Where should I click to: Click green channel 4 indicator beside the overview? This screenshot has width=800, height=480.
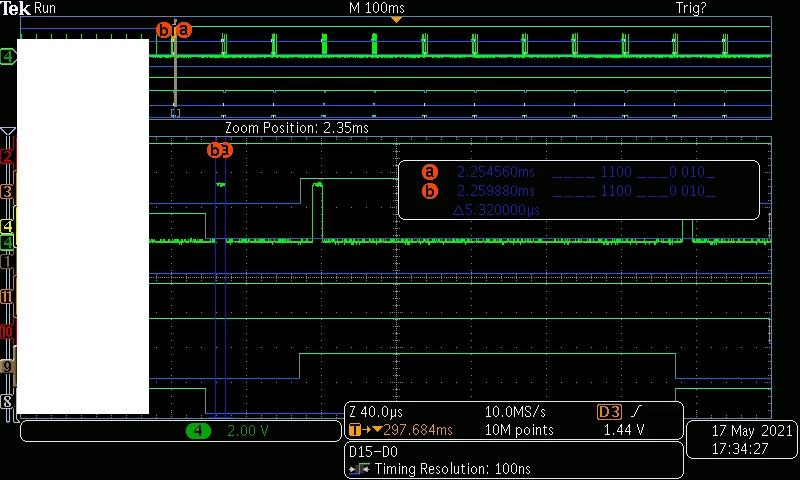click(x=8, y=56)
